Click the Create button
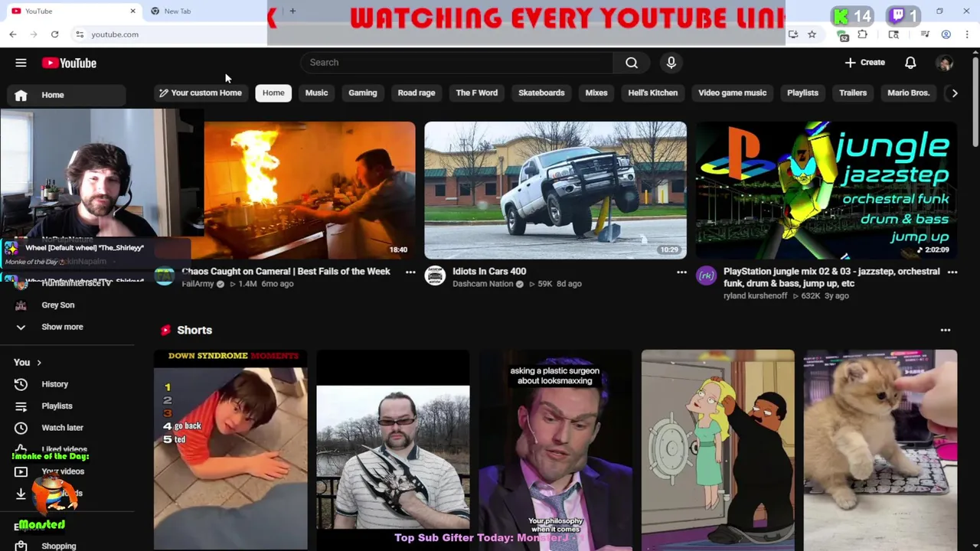The image size is (980, 551). [865, 63]
